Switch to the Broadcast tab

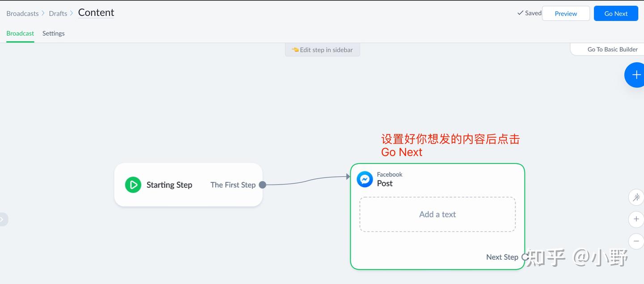[x=20, y=33]
